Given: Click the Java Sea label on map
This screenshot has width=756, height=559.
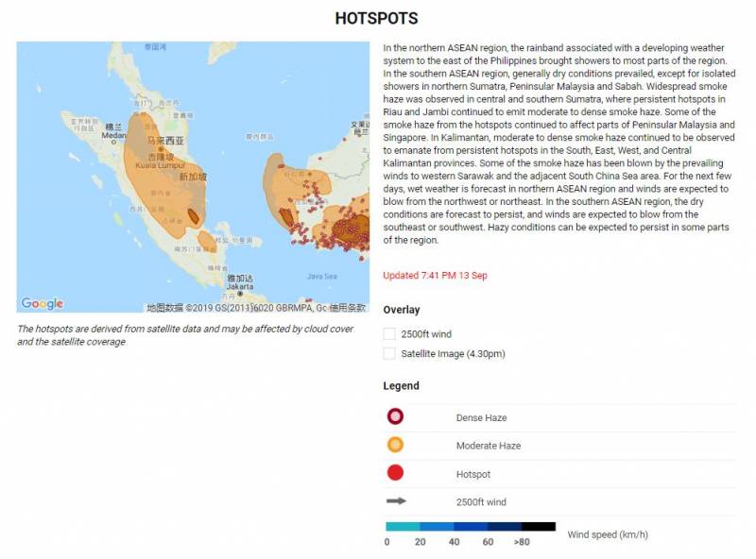Looking at the screenshot, I should (321, 277).
